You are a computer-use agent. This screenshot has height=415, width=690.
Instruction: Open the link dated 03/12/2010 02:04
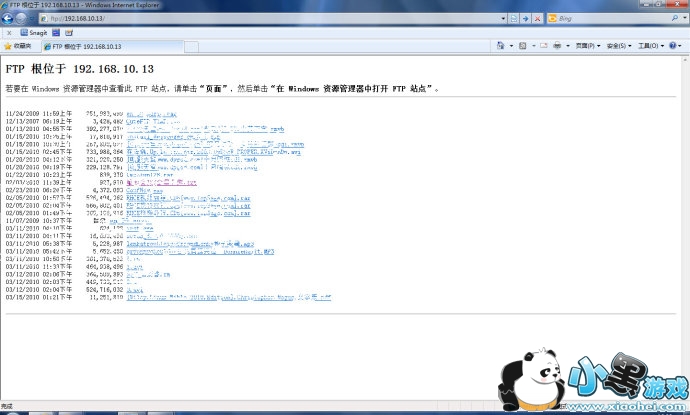click(134, 290)
